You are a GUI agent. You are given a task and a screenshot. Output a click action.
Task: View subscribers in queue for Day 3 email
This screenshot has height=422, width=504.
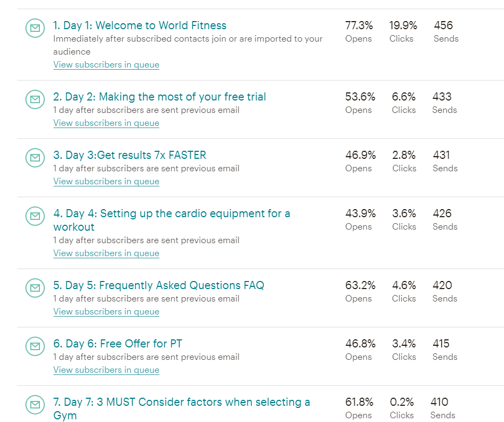[106, 182]
